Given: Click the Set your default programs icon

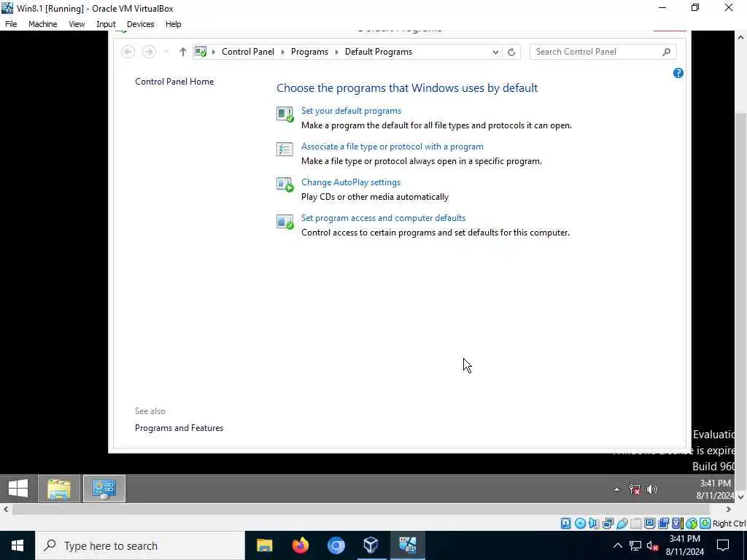Looking at the screenshot, I should coord(285,114).
